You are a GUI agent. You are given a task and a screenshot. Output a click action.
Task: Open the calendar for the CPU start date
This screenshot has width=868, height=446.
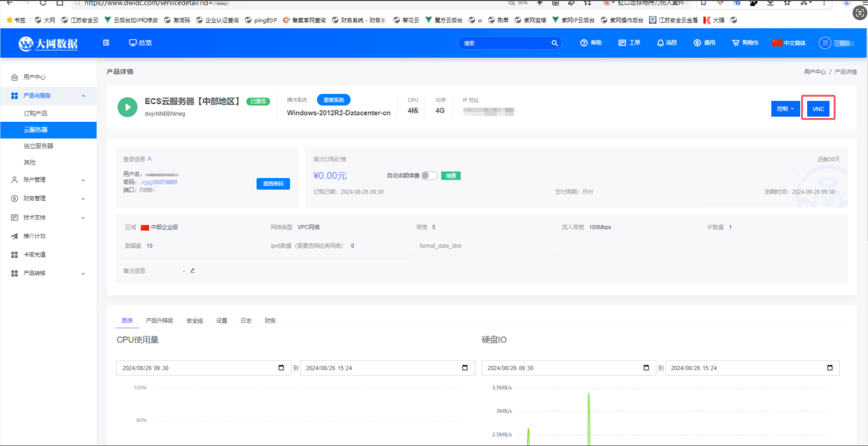click(x=281, y=367)
